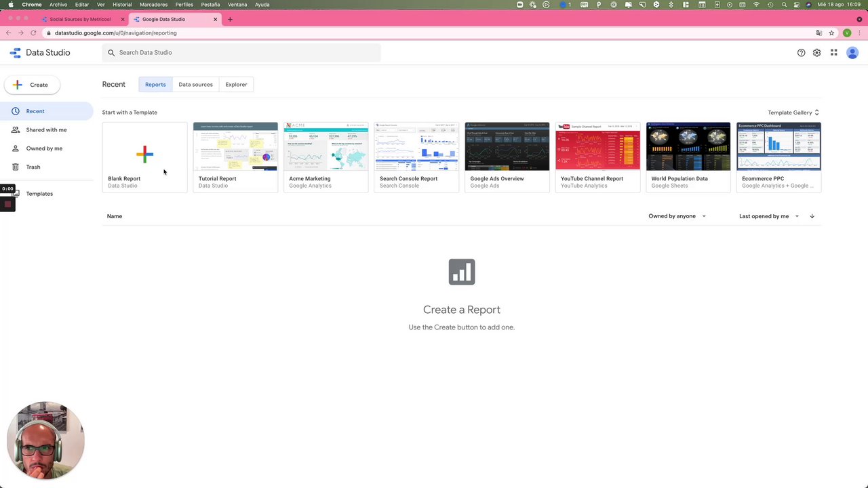
Task: Open the Archivo menu
Action: [x=58, y=5]
